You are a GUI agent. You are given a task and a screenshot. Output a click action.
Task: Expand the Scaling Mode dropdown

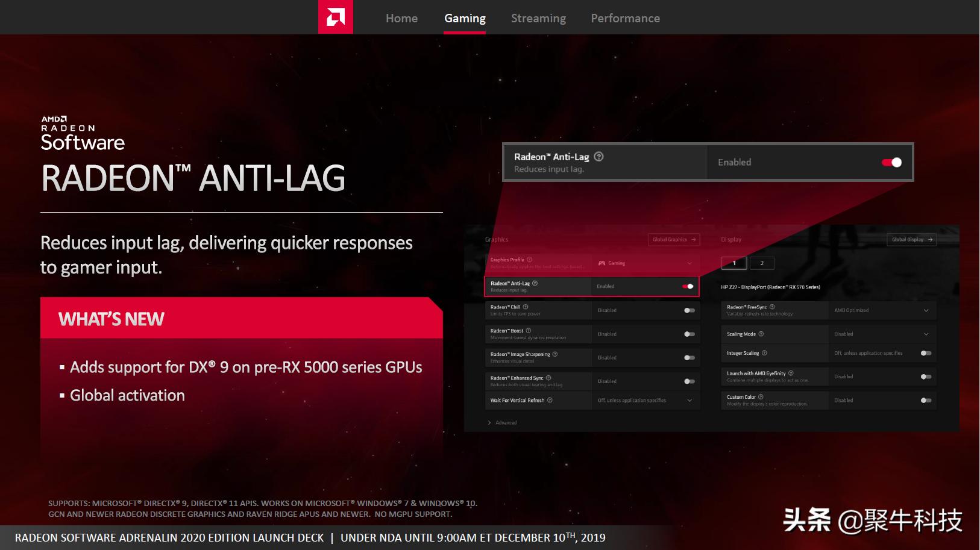click(x=882, y=334)
